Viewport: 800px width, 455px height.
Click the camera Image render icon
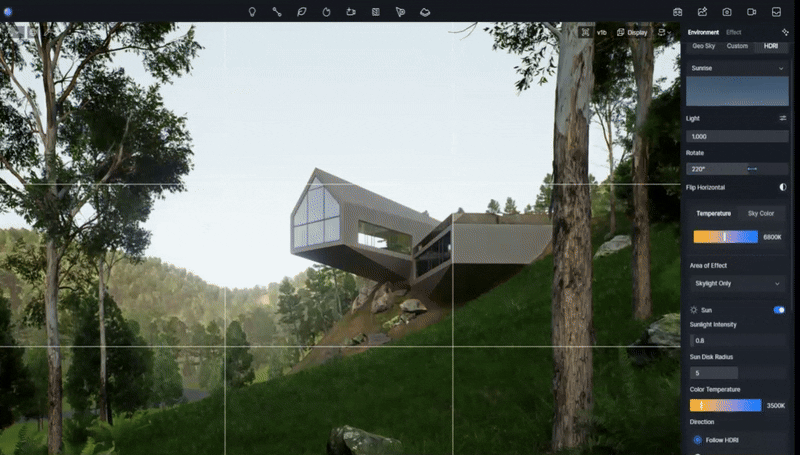click(x=727, y=12)
